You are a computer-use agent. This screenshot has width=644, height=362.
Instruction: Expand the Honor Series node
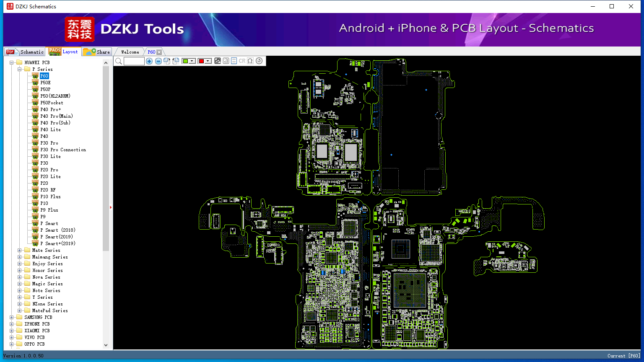tap(20, 270)
